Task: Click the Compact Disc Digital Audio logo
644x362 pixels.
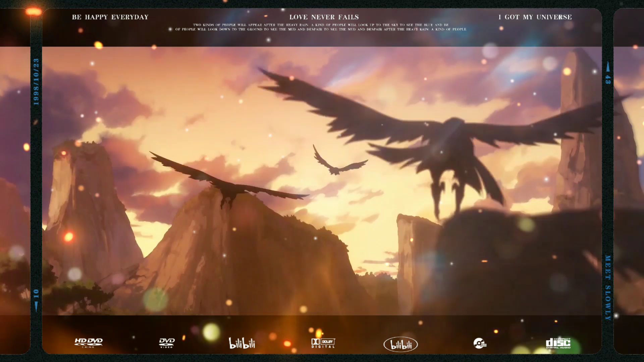Action: pyautogui.click(x=558, y=343)
